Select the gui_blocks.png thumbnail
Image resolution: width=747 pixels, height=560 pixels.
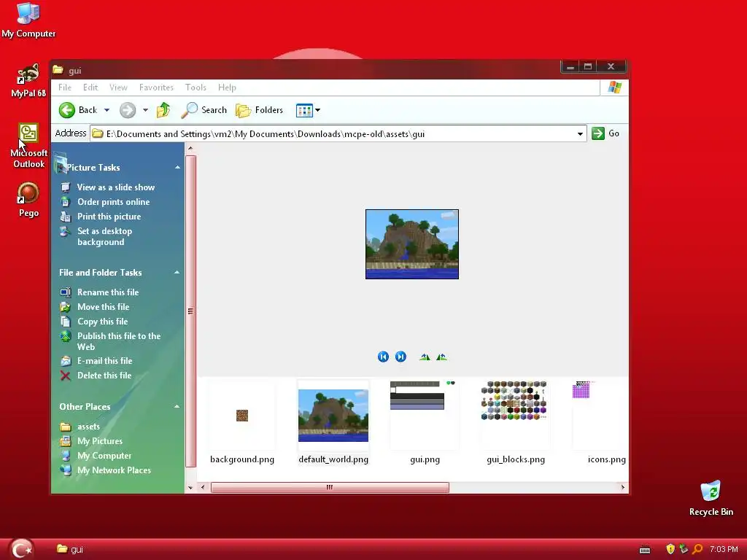click(516, 422)
